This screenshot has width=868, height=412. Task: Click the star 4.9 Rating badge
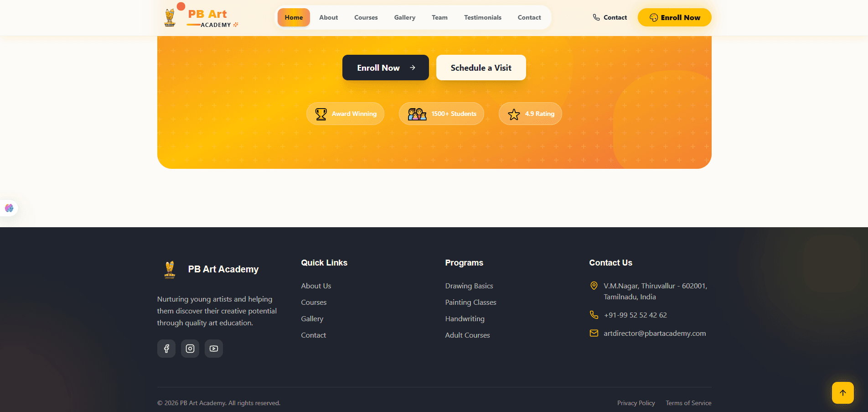(530, 114)
